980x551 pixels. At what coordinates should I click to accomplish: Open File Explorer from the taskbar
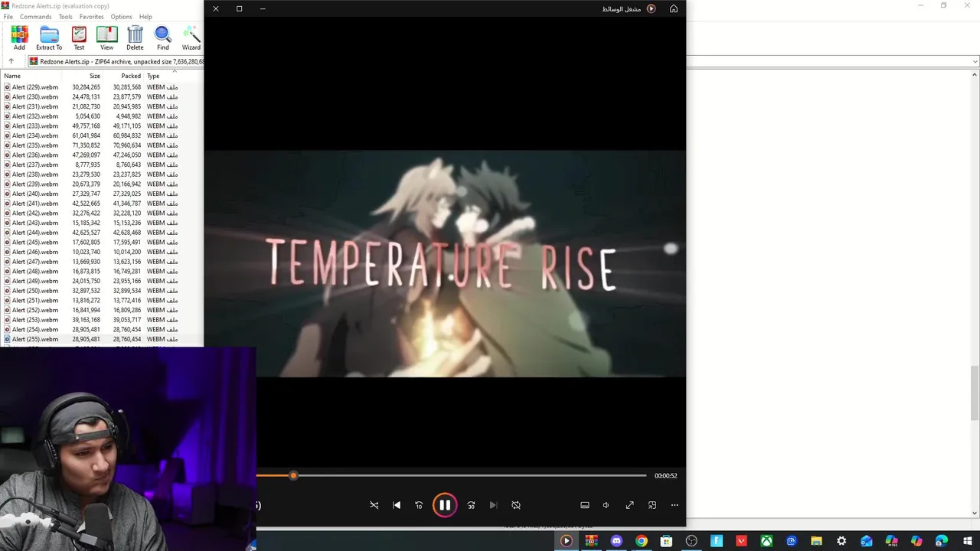tap(816, 541)
